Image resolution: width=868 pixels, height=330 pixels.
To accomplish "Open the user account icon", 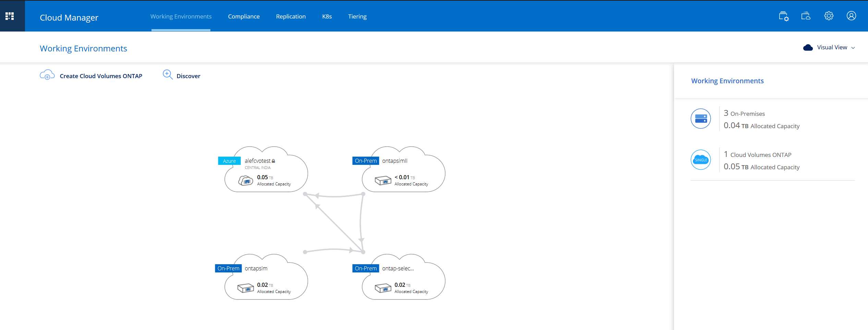I will 851,16.
